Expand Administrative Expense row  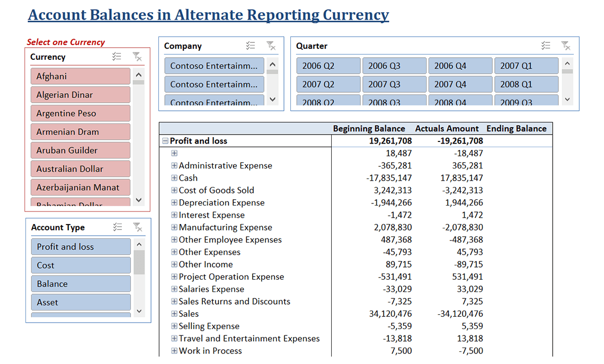[174, 166]
